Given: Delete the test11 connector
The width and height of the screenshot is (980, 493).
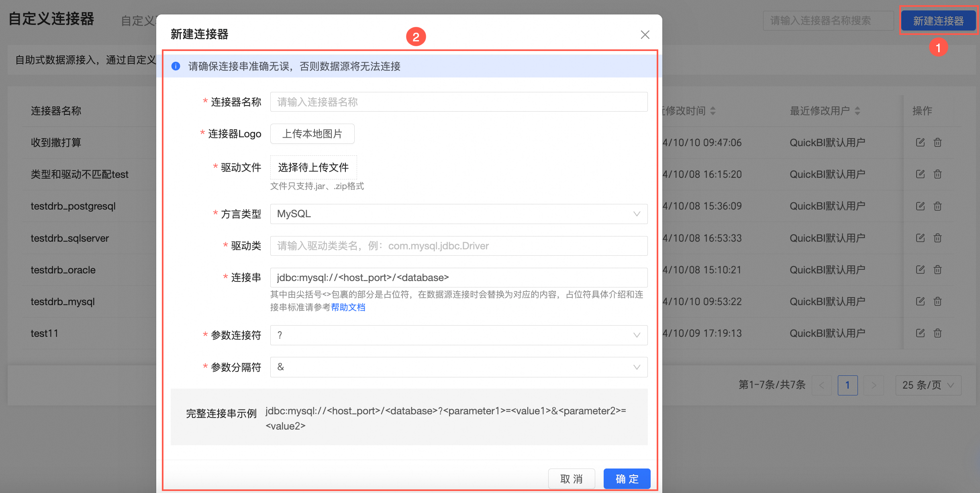Looking at the screenshot, I should (x=938, y=333).
